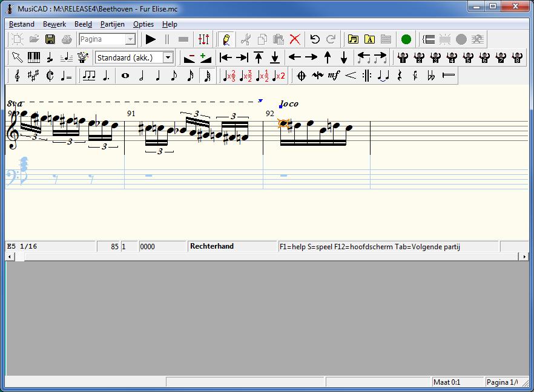Toggle the beamed notes icon
The image size is (534, 392).
click(x=89, y=76)
